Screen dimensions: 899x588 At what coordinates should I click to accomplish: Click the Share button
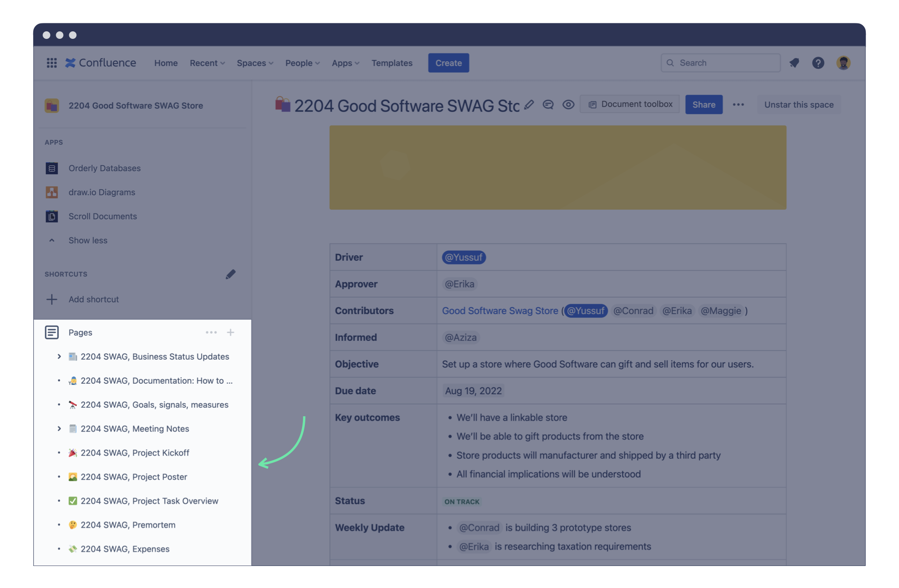(704, 105)
